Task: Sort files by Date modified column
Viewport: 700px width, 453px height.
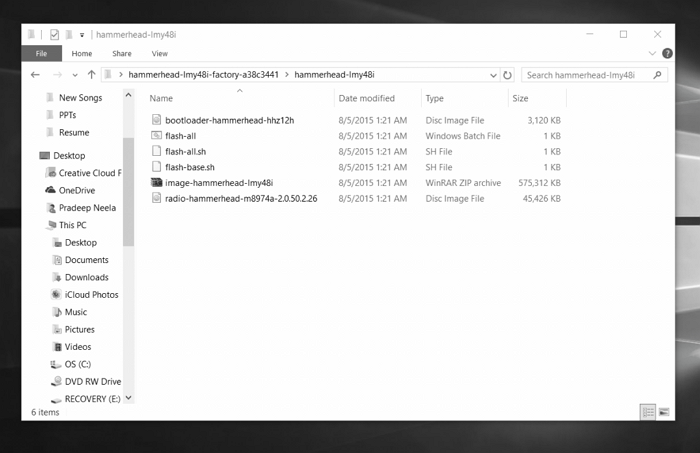Action: click(366, 99)
